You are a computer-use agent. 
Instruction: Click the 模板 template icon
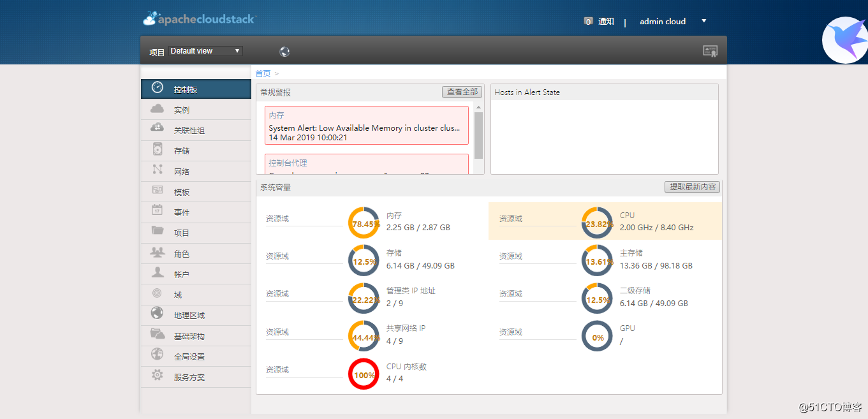point(158,191)
